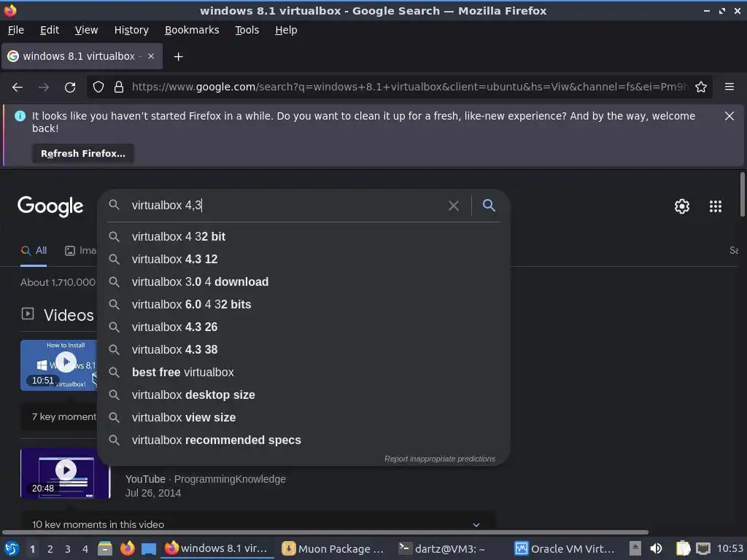This screenshot has height=560, width=747.
Task: Open the Google apps grid
Action: (x=715, y=206)
